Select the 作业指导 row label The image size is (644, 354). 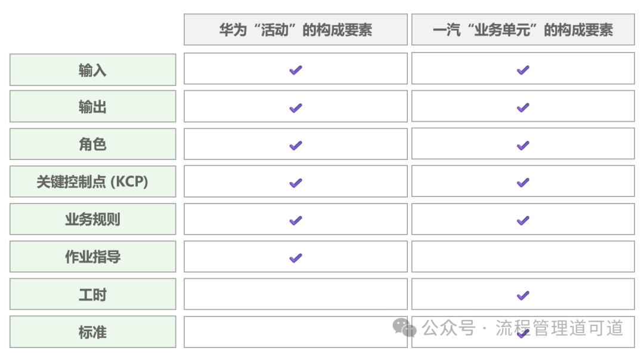tap(92, 257)
